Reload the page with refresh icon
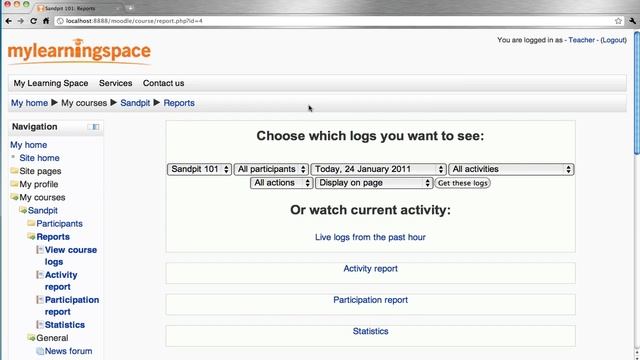640x360 pixels. [x=33, y=21]
